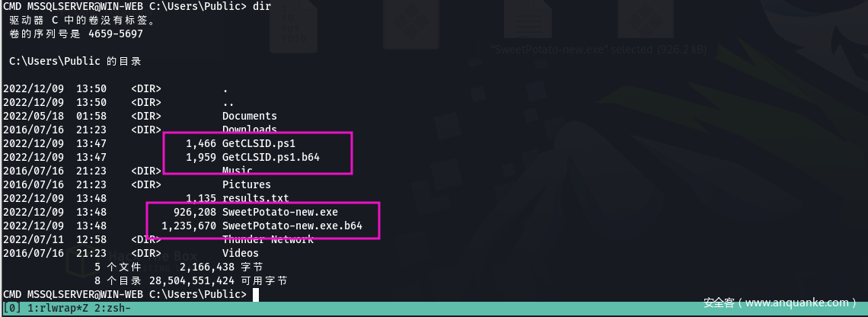Select the GetCLSID.ps1 file name
Image resolution: width=868 pixels, height=317 pixels.
(259, 143)
